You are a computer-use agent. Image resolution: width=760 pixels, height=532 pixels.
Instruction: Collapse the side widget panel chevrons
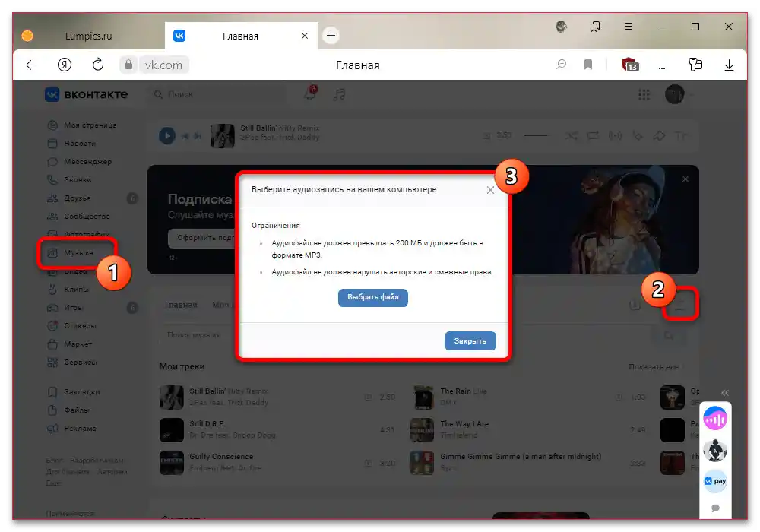pyautogui.click(x=724, y=393)
